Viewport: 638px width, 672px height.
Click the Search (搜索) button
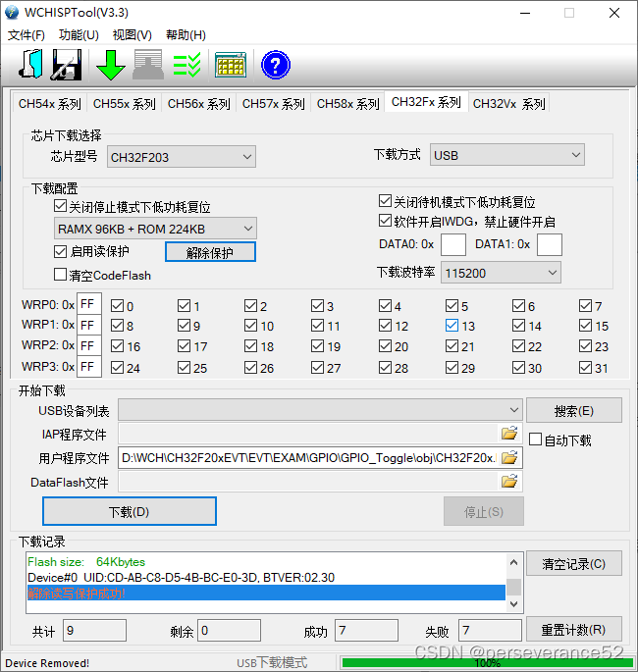(x=573, y=411)
